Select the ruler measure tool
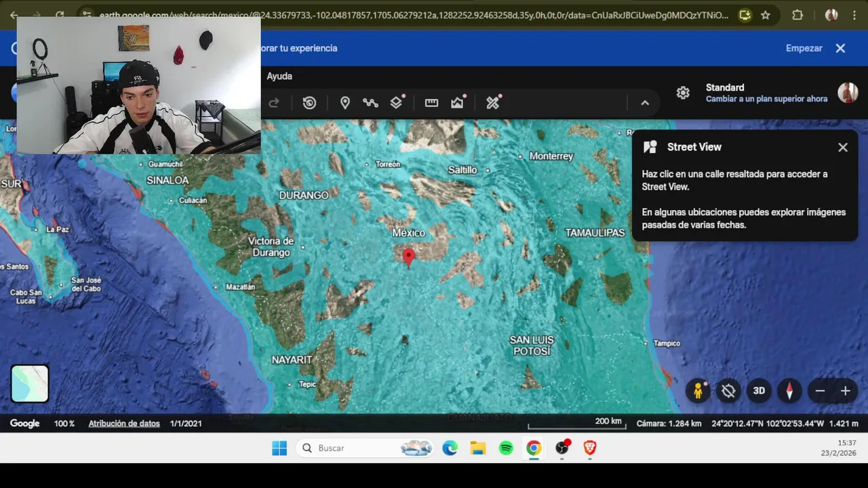This screenshot has width=868, height=488. [x=431, y=103]
